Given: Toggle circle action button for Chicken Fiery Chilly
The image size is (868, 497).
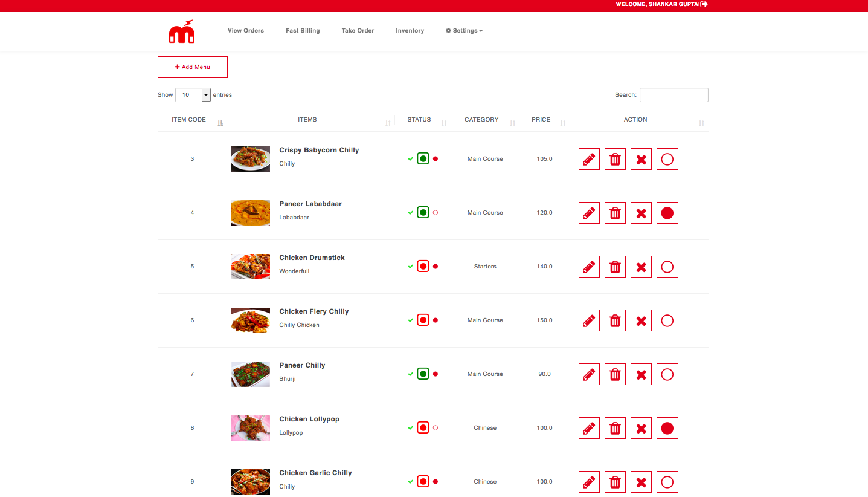Looking at the screenshot, I should pos(667,320).
